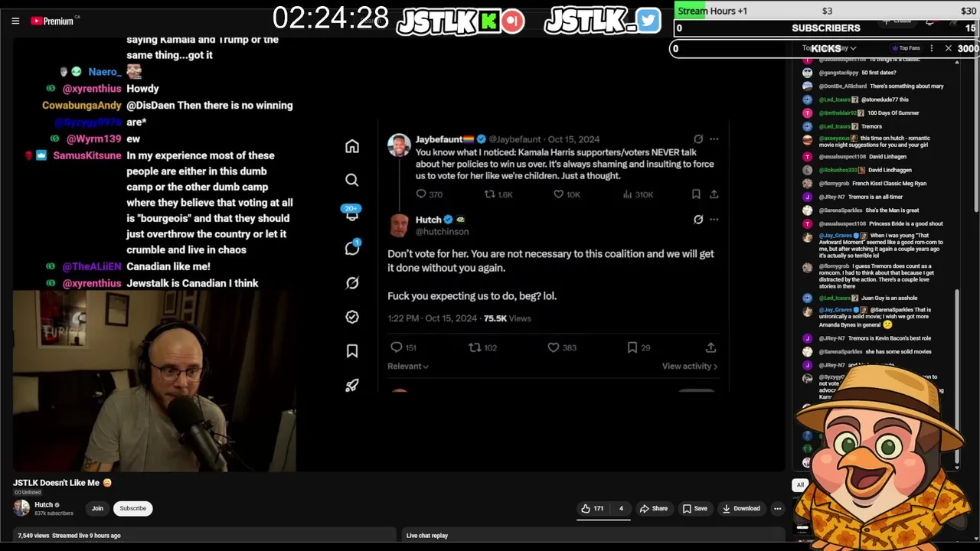The height and width of the screenshot is (551, 980).
Task: Select the video title "JSTLK Doesn't Like Me"
Action: pyautogui.click(x=57, y=483)
